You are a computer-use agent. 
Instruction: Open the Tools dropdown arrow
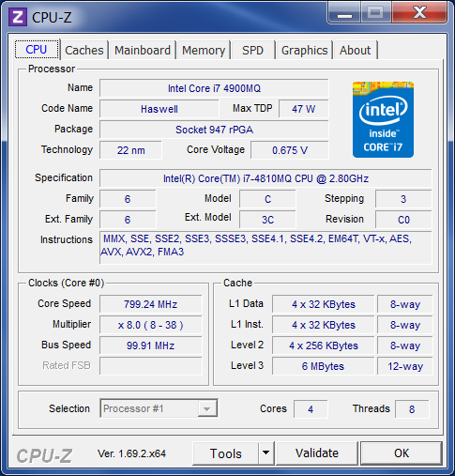(266, 453)
